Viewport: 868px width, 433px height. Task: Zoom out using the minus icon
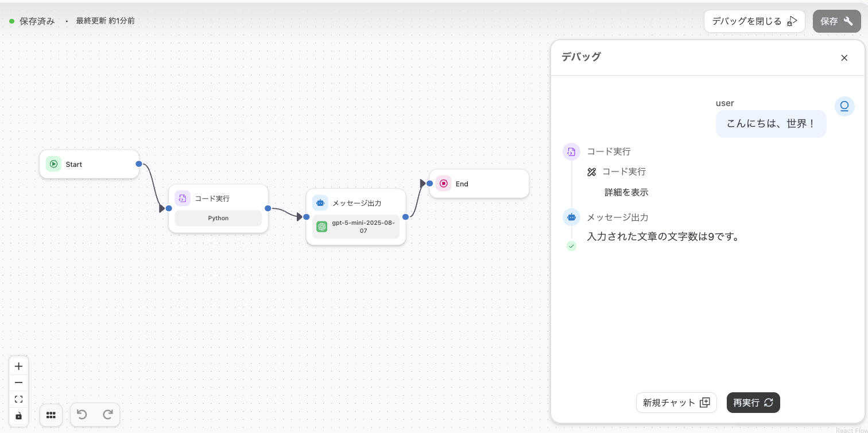(18, 383)
